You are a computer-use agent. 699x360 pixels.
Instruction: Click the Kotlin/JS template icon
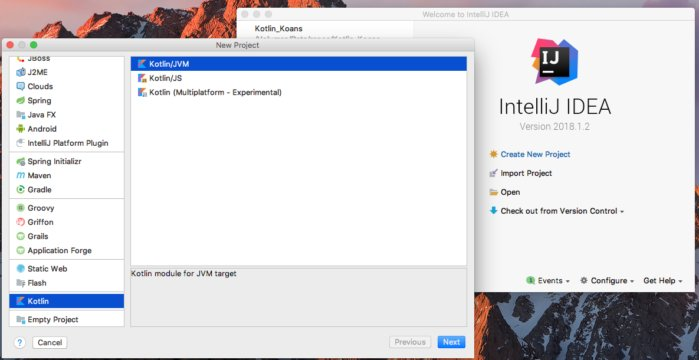coord(142,78)
